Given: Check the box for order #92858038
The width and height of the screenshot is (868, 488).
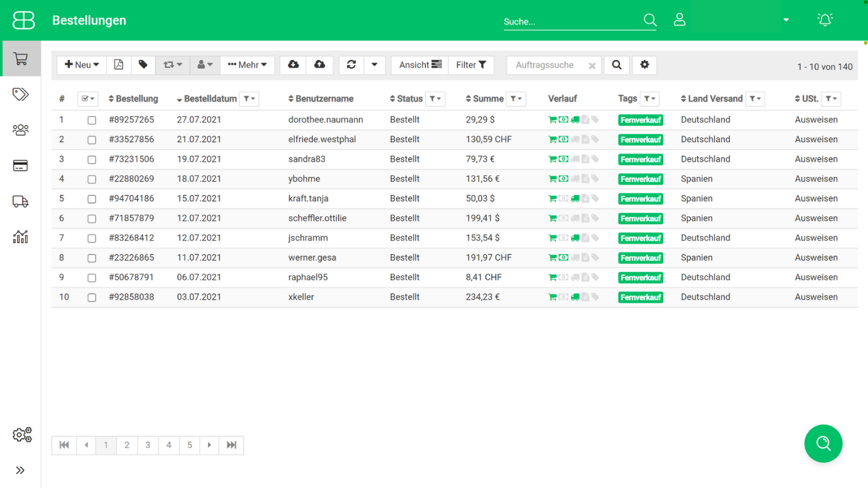Looking at the screenshot, I should [x=92, y=298].
